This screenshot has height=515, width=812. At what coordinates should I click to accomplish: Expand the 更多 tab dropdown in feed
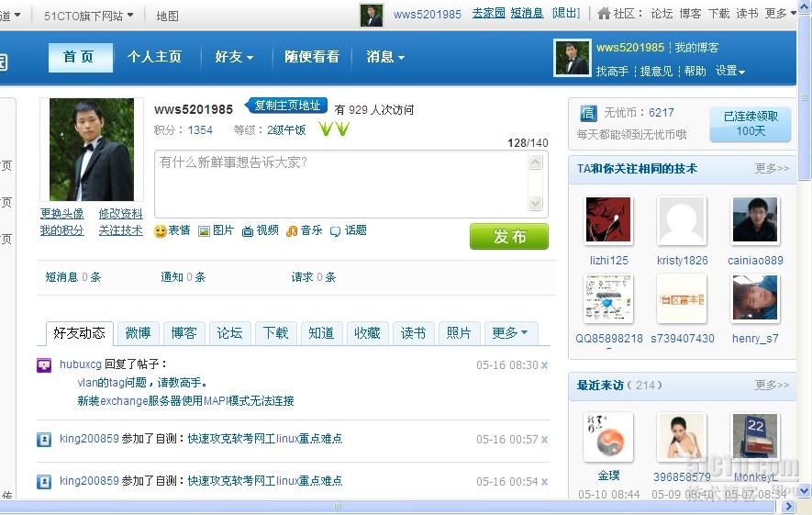511,333
